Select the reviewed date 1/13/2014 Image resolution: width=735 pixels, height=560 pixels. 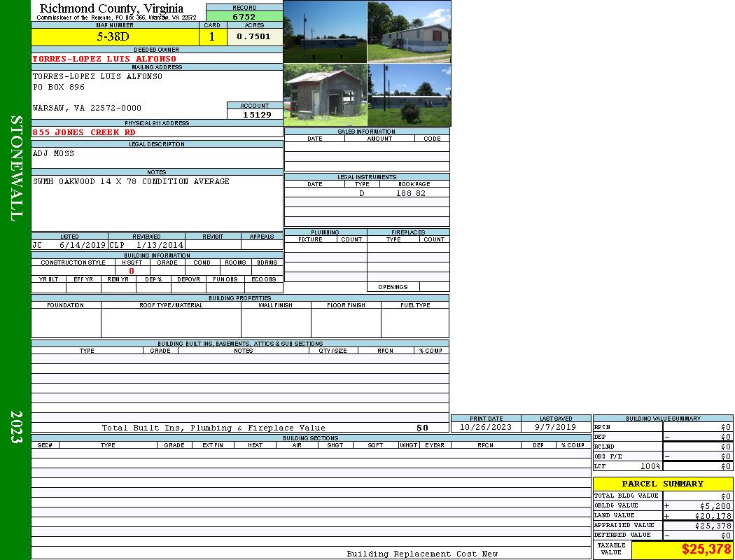(160, 245)
